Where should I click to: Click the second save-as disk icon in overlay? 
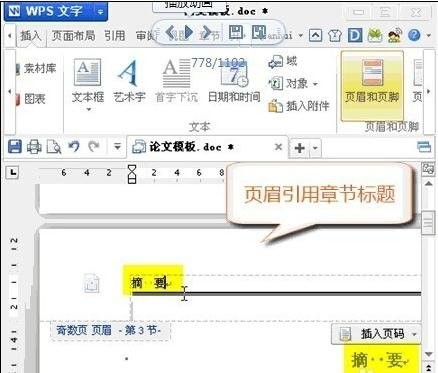click(259, 32)
